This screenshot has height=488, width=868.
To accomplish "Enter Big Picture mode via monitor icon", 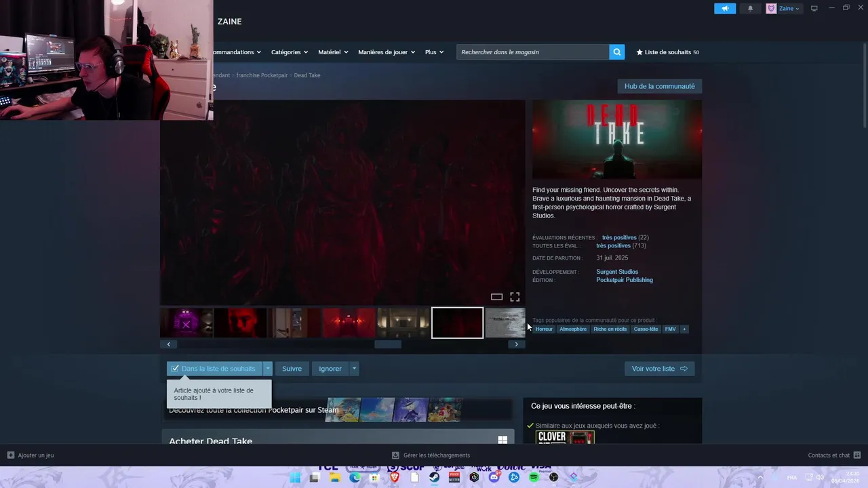I will [x=814, y=8].
